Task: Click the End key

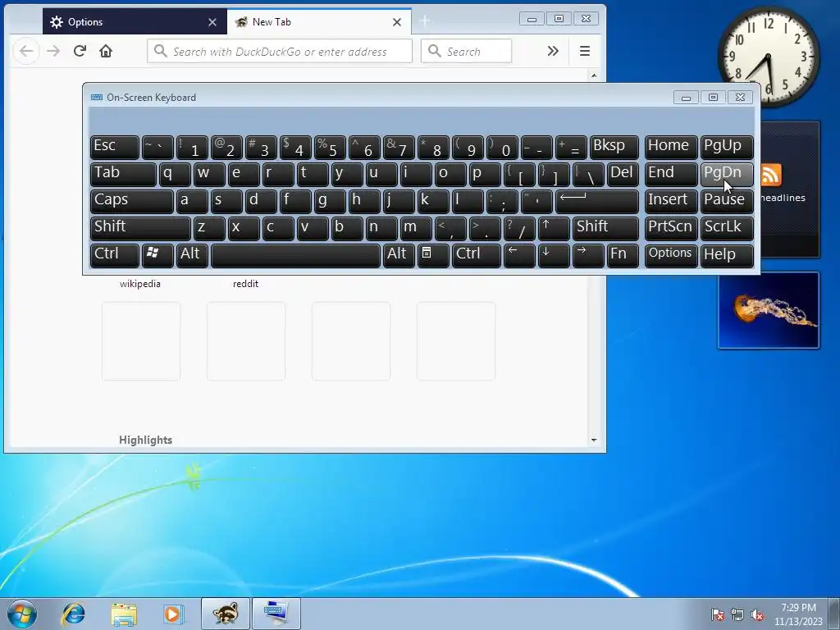Action: click(x=671, y=174)
